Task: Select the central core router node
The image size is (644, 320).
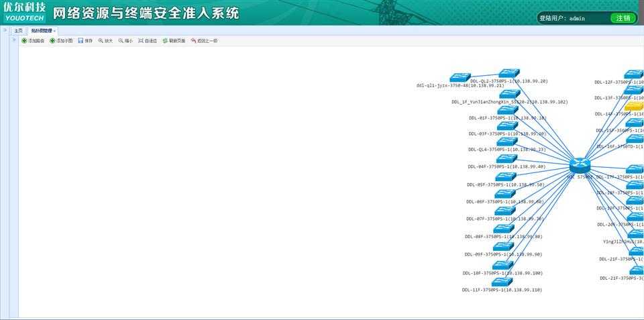Action: point(580,166)
